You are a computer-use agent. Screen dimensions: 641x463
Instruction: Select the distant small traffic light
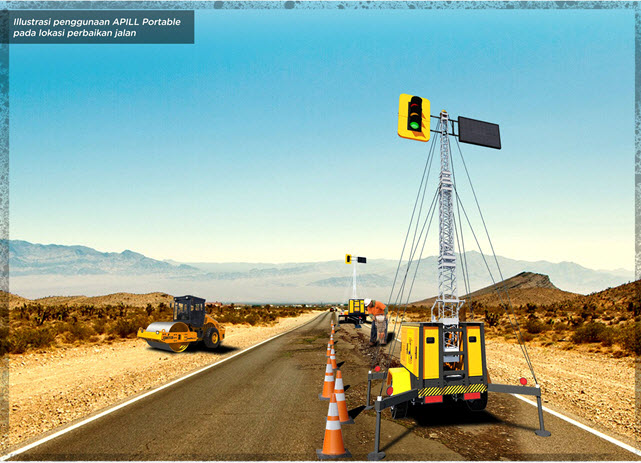point(350,259)
